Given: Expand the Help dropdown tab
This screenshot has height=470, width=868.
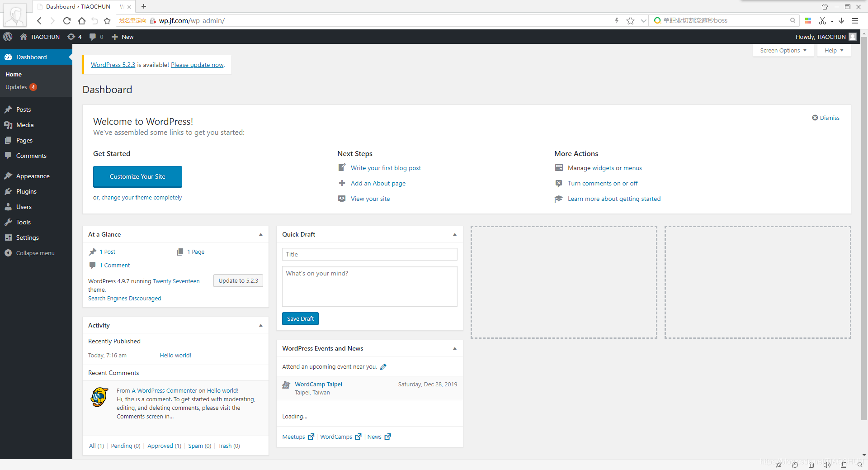Looking at the screenshot, I should (834, 50).
